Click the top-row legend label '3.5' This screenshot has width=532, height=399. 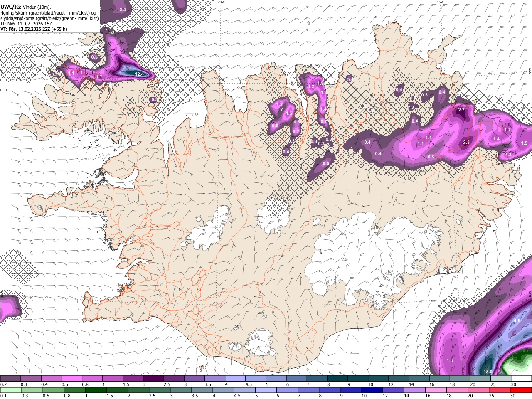click(207, 384)
